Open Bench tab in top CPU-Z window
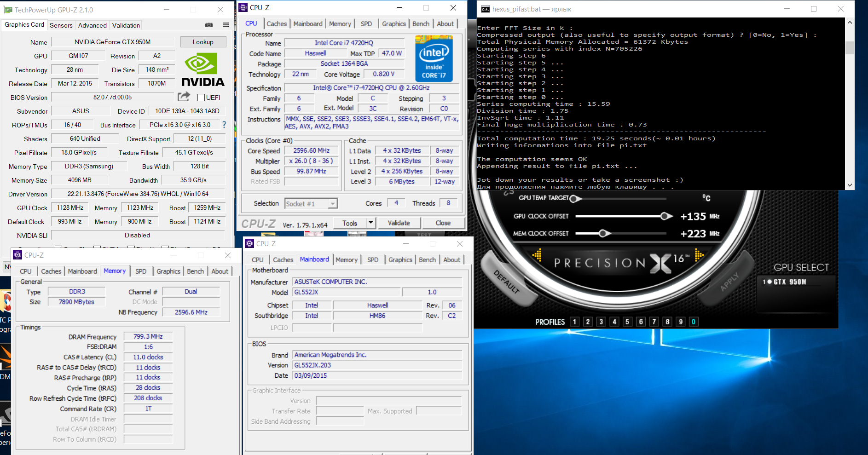868x455 pixels. [x=421, y=24]
